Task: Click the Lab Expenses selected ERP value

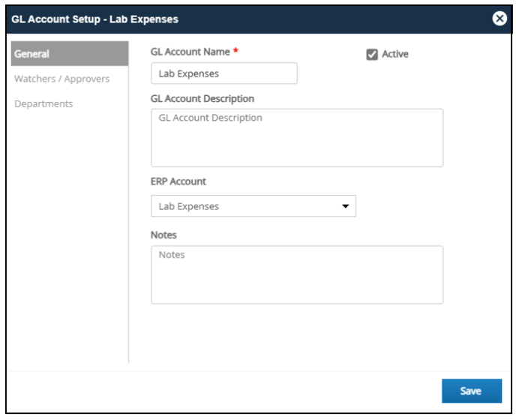Action: (188, 206)
